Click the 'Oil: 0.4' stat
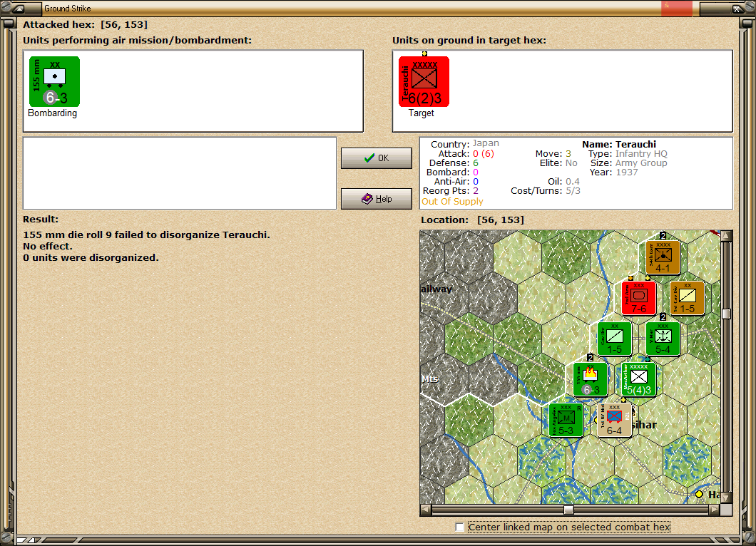756x546 pixels. click(563, 182)
